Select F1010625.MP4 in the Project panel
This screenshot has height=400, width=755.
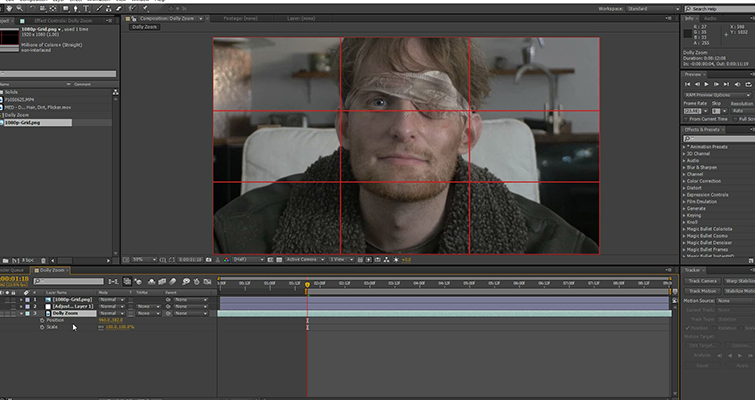point(19,100)
